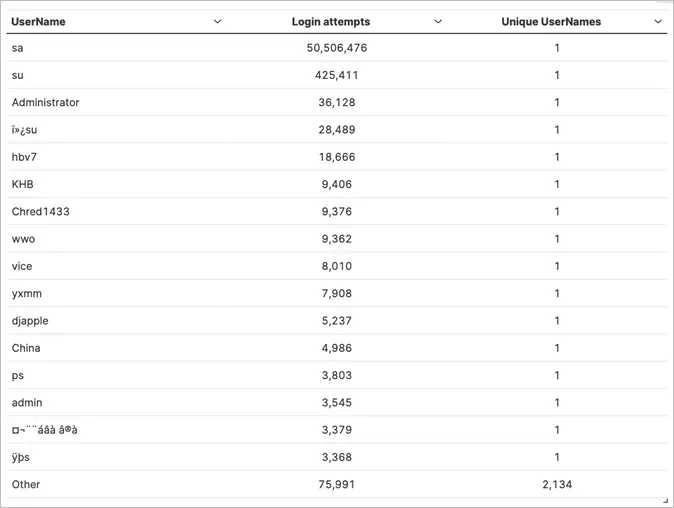
Task: Select the 'wwo' username cell
Action: 23,239
